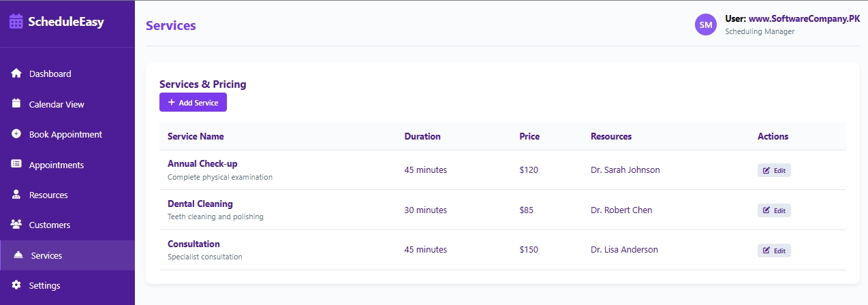The image size is (868, 305).
Task: Edit the Consultation service
Action: click(774, 251)
